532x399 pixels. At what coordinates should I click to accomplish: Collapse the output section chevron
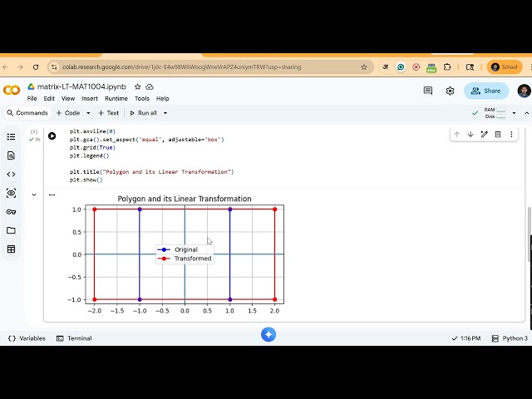(34, 195)
